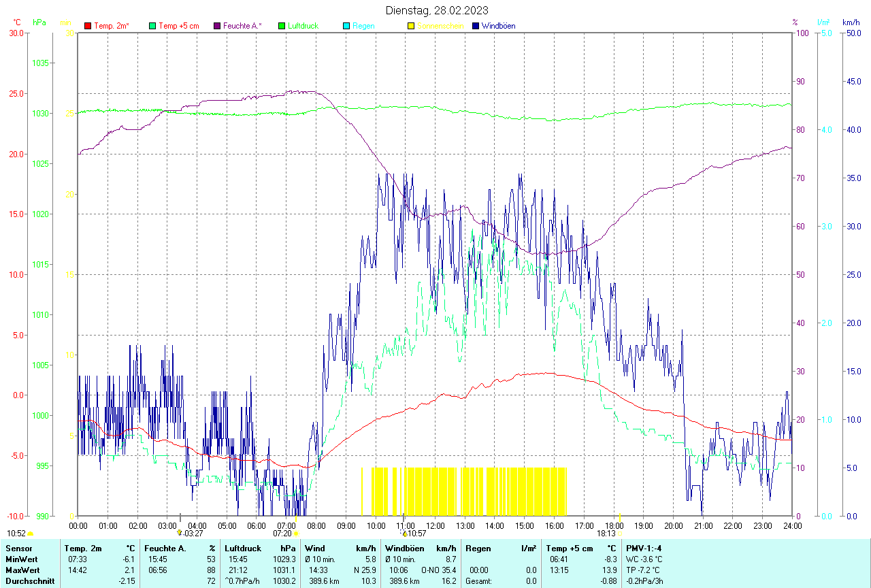Click the green Temp +5 cm legend swatch
871x588 pixels.
click(x=152, y=26)
